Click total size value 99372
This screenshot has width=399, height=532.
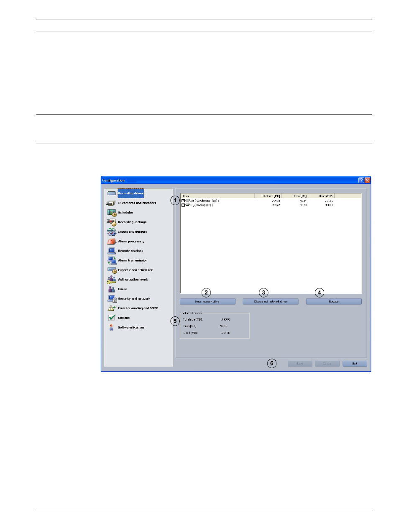[x=276, y=205]
